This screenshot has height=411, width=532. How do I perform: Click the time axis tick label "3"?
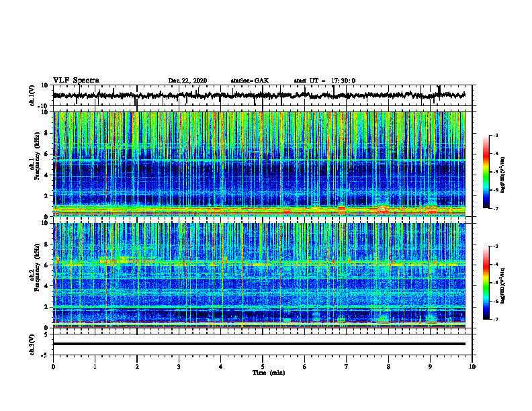point(179,367)
